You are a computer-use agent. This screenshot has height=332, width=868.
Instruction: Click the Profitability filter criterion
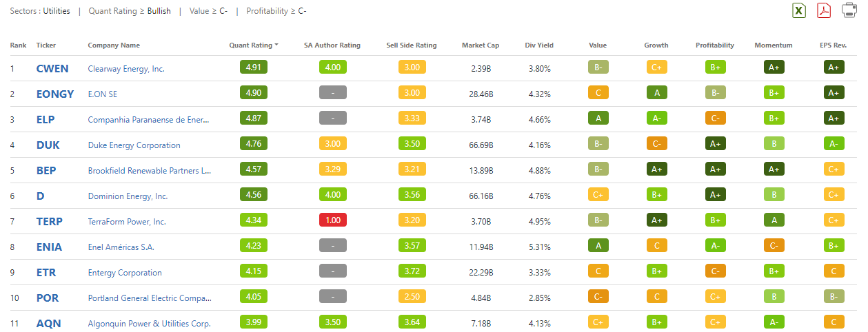(276, 11)
